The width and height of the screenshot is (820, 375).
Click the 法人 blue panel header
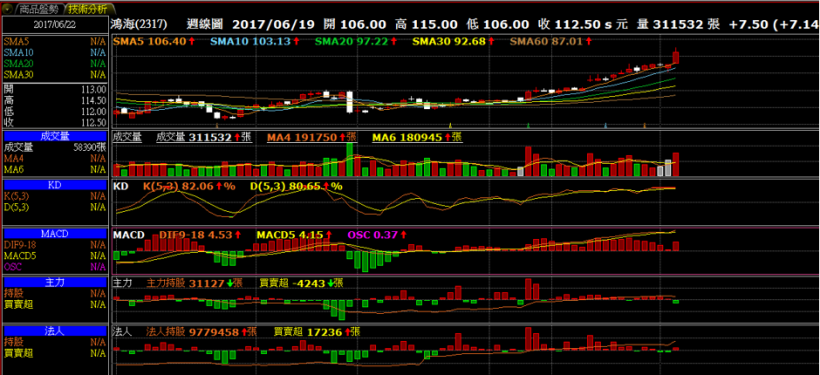55,331
